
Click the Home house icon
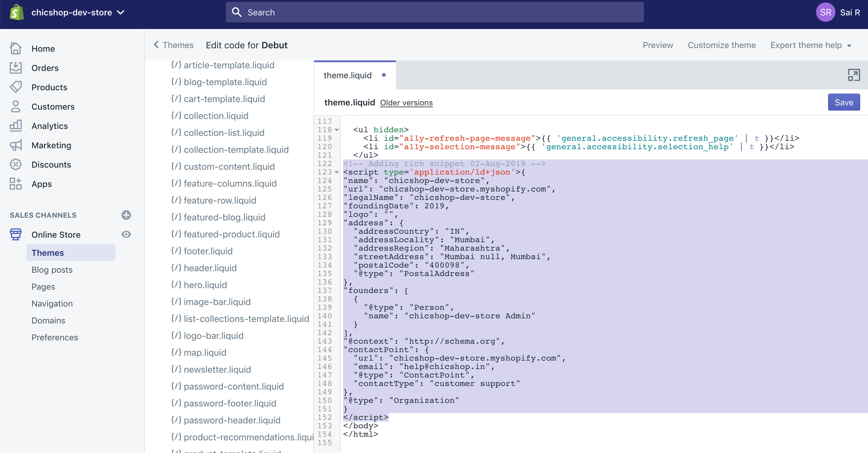tap(16, 49)
